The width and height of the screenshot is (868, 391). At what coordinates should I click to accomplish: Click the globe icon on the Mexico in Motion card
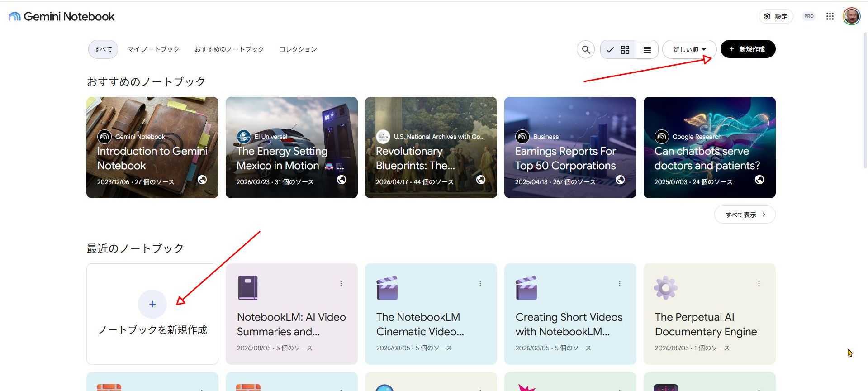pos(342,180)
